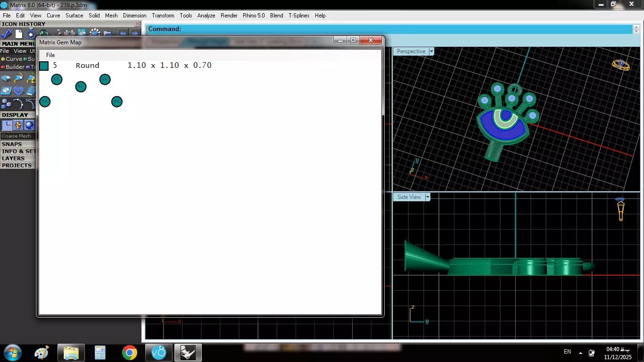Open the Solid menu
This screenshot has width=644, height=362.
click(x=94, y=16)
